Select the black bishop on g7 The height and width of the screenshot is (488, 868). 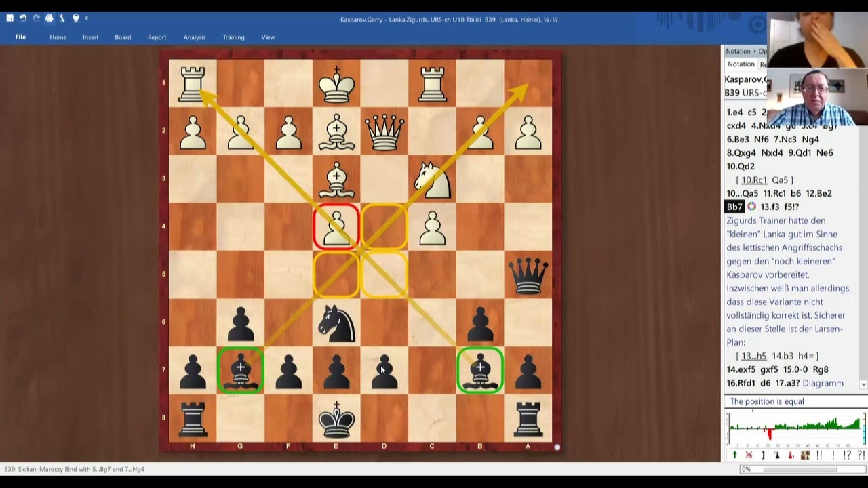(241, 370)
